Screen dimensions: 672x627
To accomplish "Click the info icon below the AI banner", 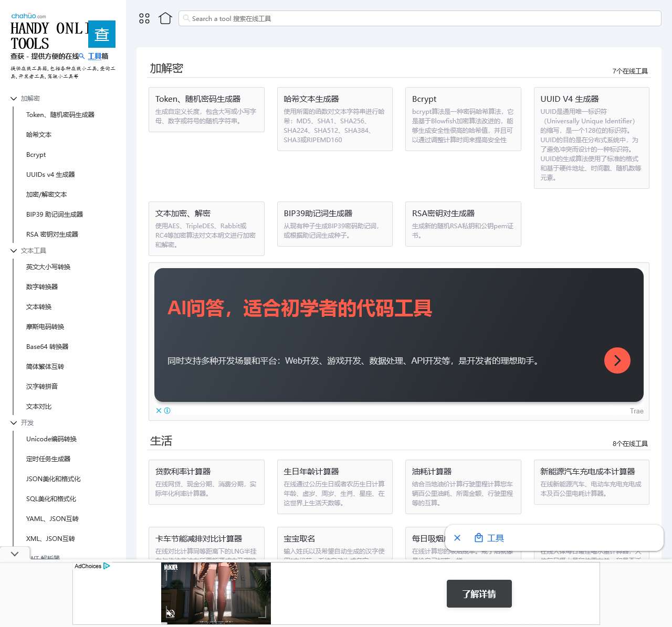I will click(167, 411).
